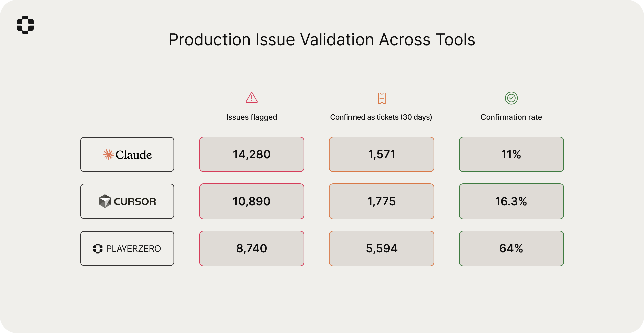
Task: Click the orange ticket icon
Action: [382, 98]
